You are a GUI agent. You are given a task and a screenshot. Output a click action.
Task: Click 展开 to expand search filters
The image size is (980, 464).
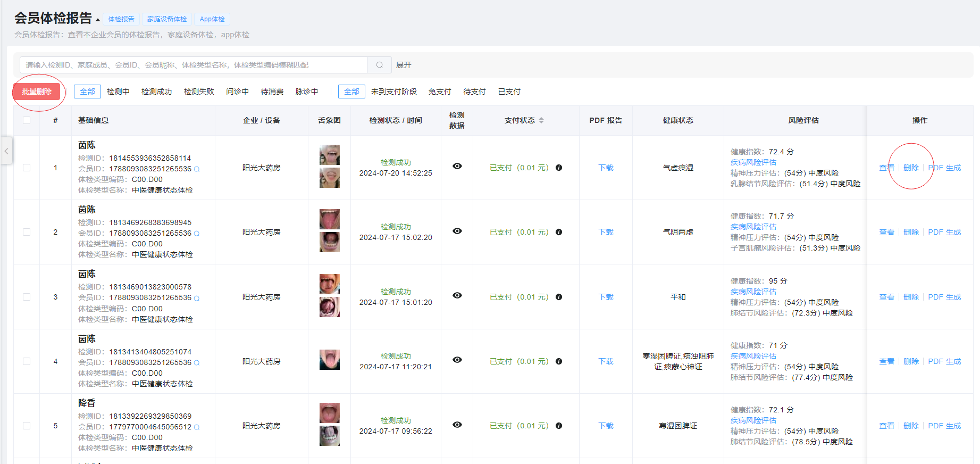point(404,65)
